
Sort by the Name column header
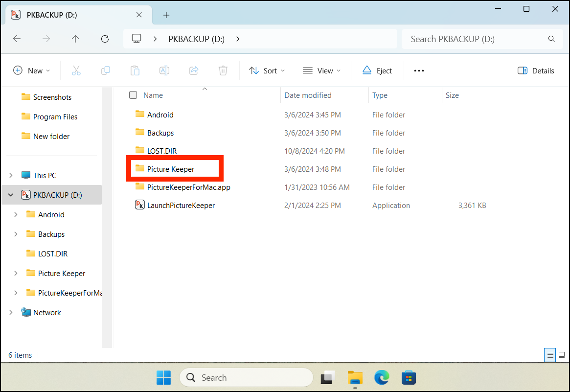coord(153,95)
